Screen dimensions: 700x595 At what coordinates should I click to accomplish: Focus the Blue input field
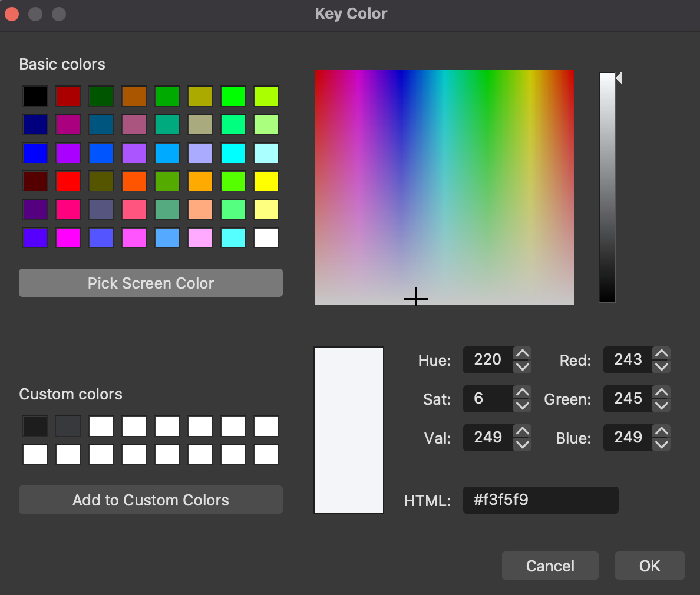click(628, 438)
